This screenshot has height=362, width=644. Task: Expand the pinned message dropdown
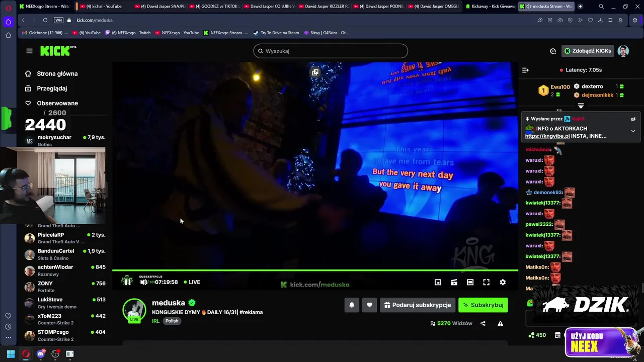click(x=633, y=131)
